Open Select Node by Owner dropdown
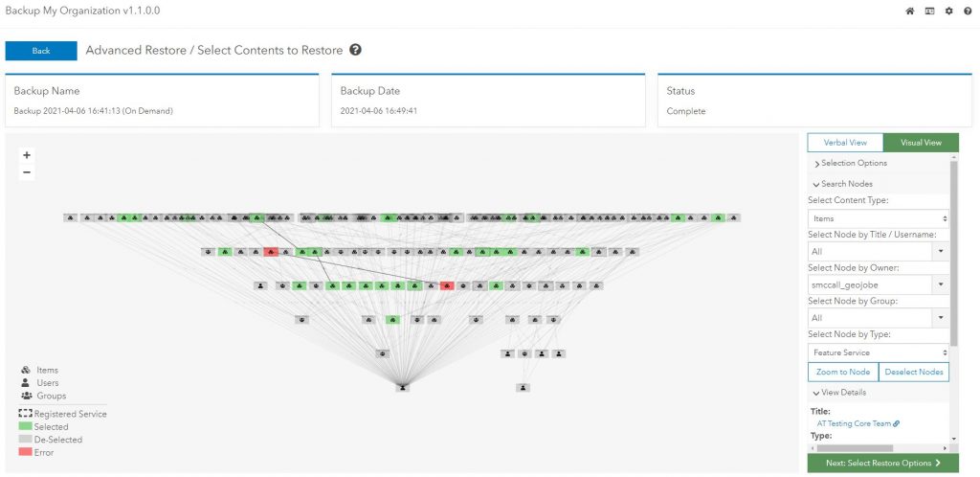The height and width of the screenshot is (477, 980). click(878, 285)
